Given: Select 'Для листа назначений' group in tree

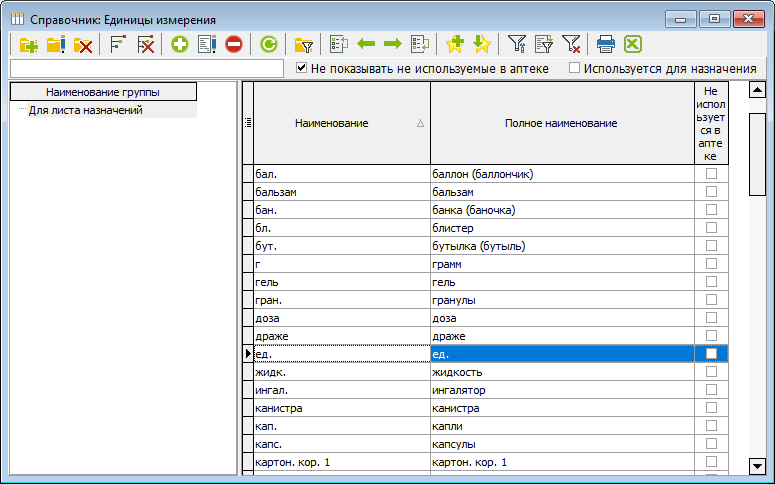Looking at the screenshot, I should (86, 110).
